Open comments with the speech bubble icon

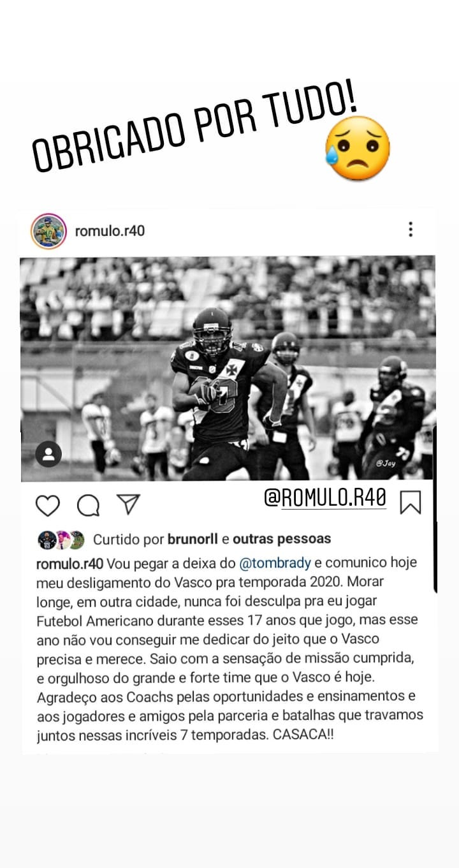[x=88, y=506]
